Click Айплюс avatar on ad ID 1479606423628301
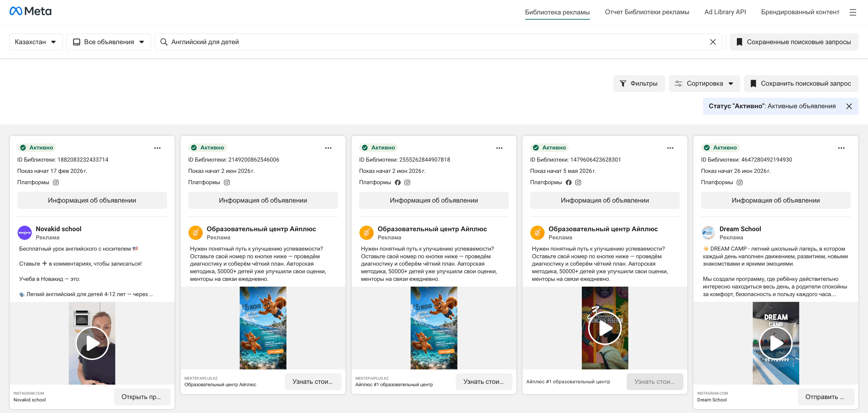This screenshot has width=868, height=413. pos(537,233)
